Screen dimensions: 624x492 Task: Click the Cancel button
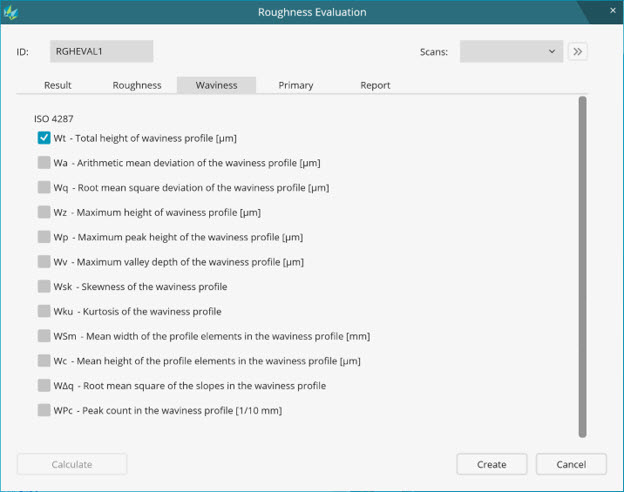pyautogui.click(x=571, y=464)
